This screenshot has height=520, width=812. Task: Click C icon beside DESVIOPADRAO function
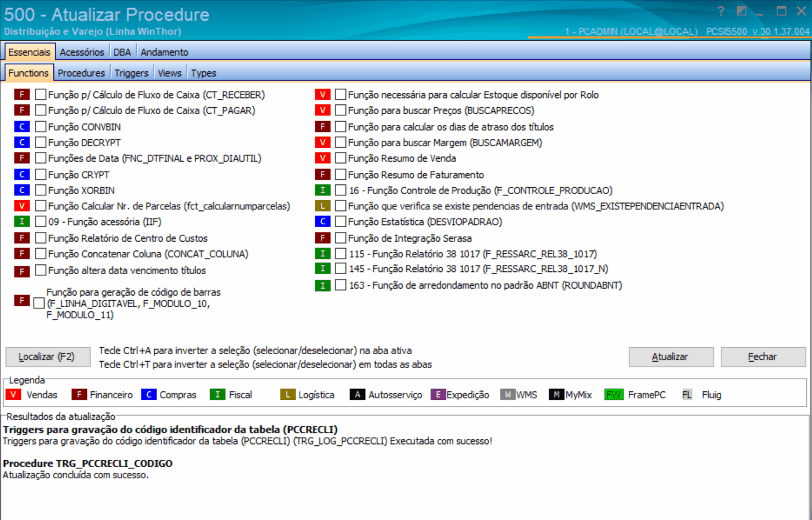click(323, 221)
